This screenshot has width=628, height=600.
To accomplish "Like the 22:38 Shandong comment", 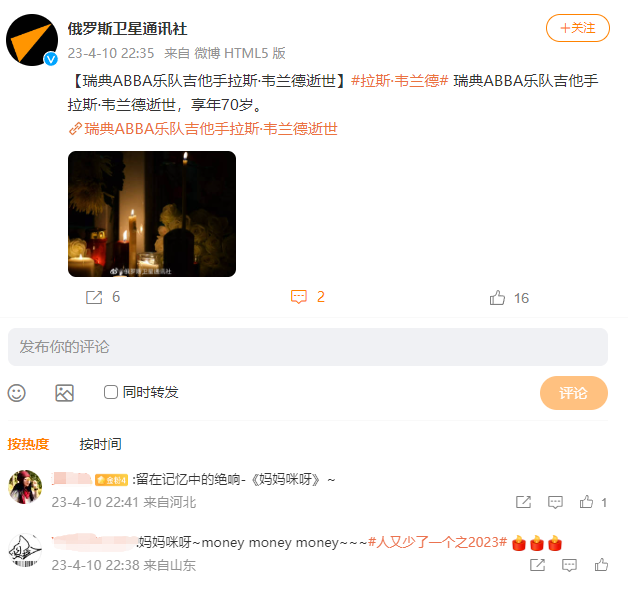I will pos(601,565).
